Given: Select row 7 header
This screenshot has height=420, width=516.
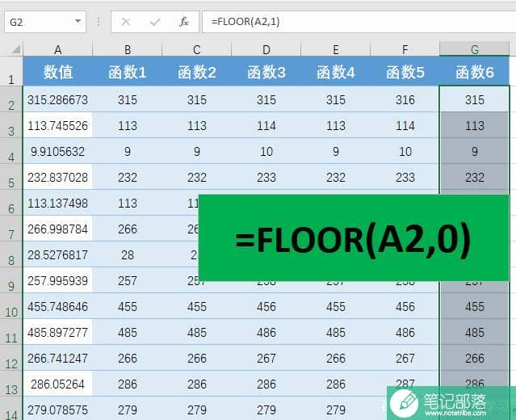Looking at the screenshot, I should 11,229.
